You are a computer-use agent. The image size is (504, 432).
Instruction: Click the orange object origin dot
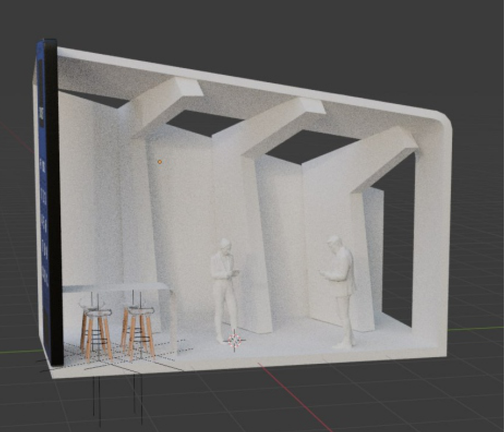[x=160, y=162]
